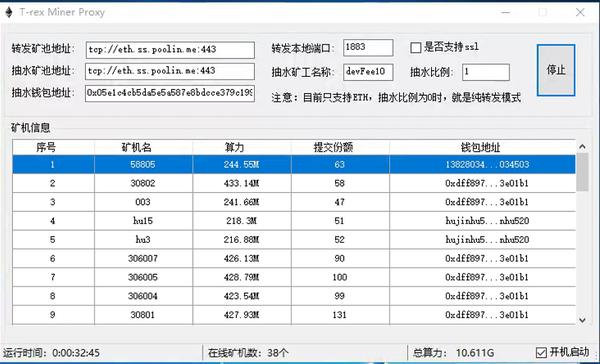Viewport: 600px width, 364px height.
Task: Click submitted shares value 51
Action: pos(339,221)
